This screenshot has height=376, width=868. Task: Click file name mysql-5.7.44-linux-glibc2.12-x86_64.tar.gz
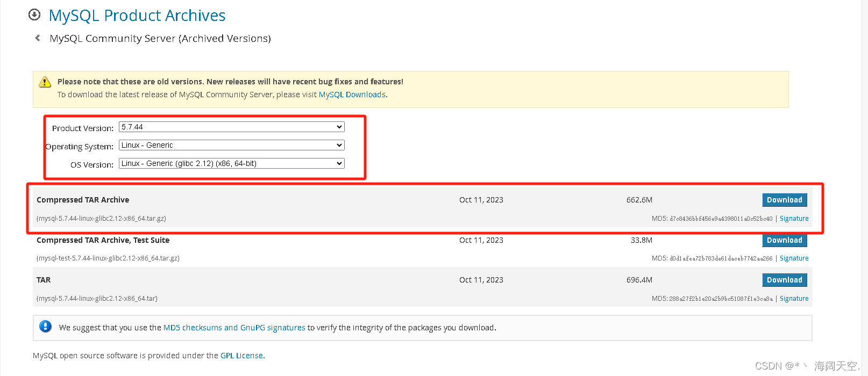coord(101,219)
